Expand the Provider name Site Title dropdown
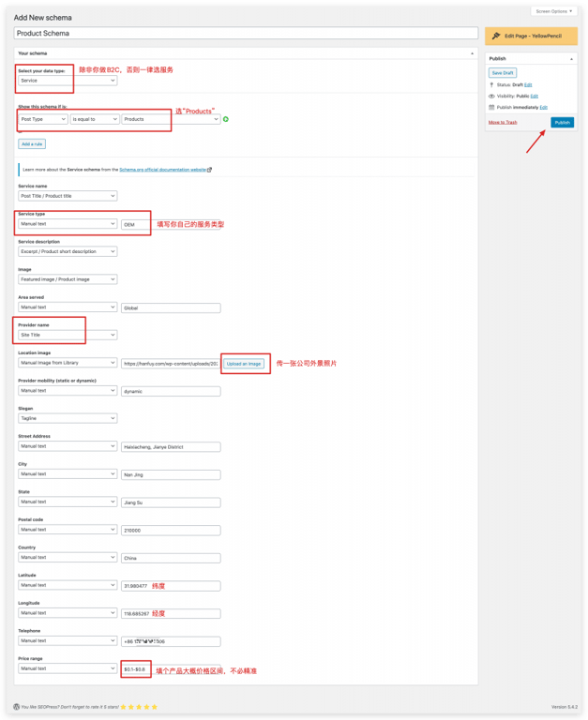The image size is (588, 720). [68, 335]
